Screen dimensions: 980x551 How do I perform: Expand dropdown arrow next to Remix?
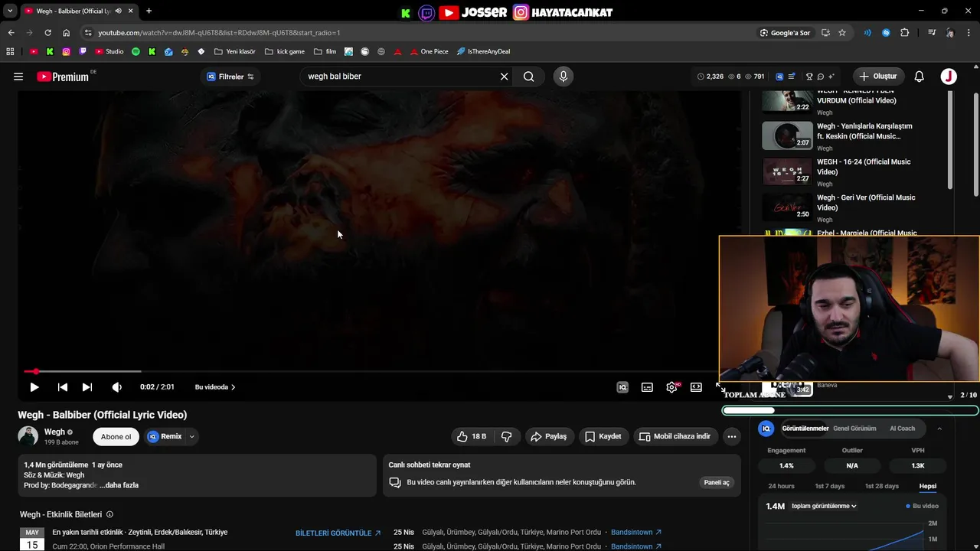pyautogui.click(x=191, y=436)
